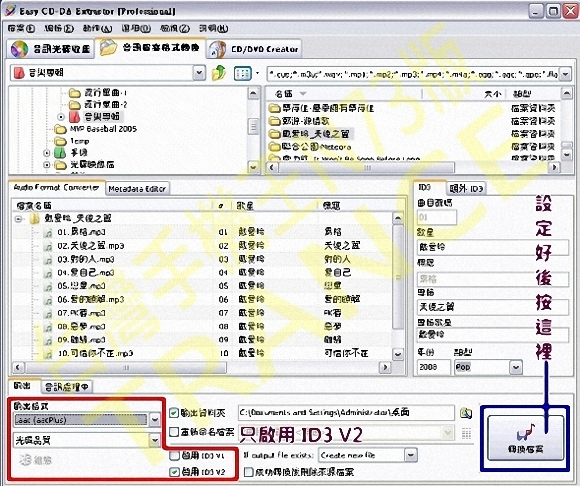580x486 pixels.
Task: Click the album folder icon above track 01
Action: click(34, 219)
